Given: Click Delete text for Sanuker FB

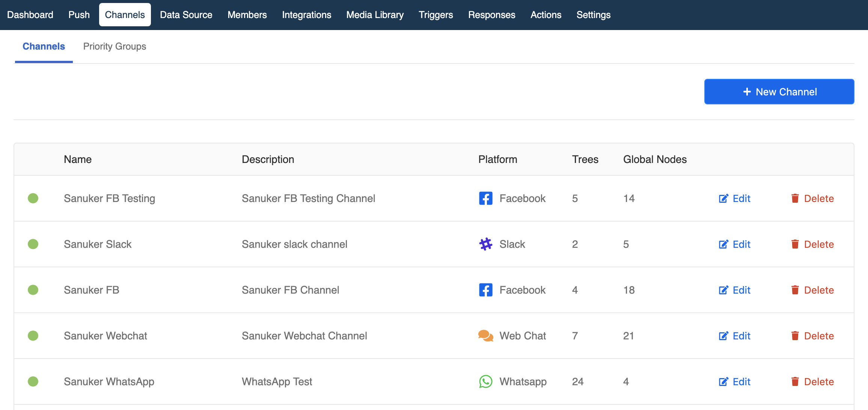Looking at the screenshot, I should (x=819, y=290).
